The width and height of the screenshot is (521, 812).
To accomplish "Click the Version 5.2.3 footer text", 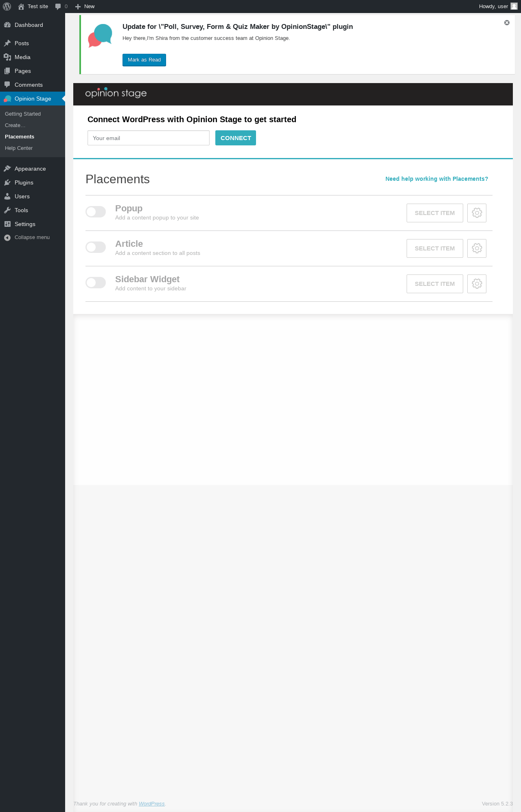I will (497, 804).
